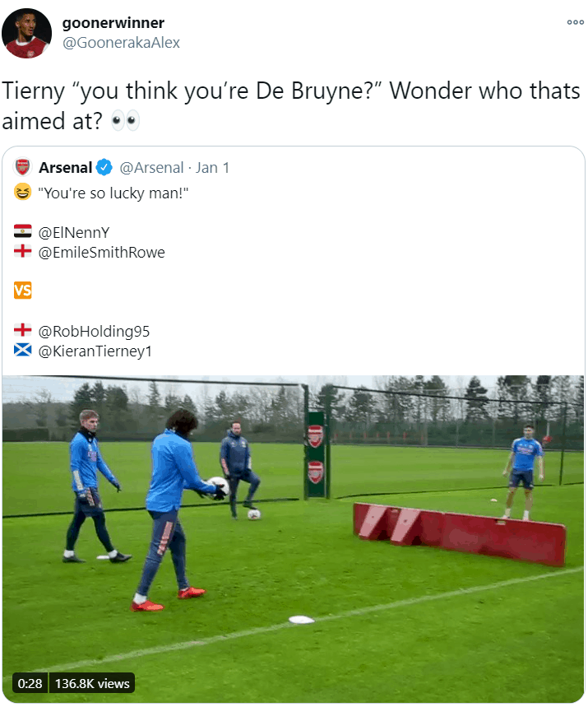Click the orange VS icon

[x=23, y=291]
